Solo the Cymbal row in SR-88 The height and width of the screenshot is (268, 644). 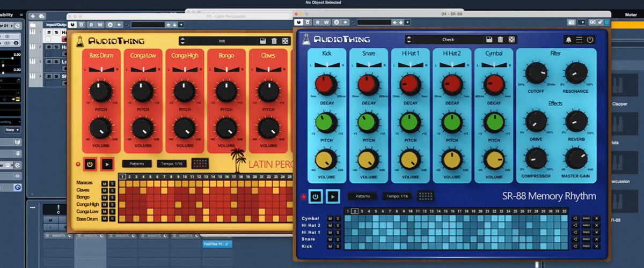338,218
